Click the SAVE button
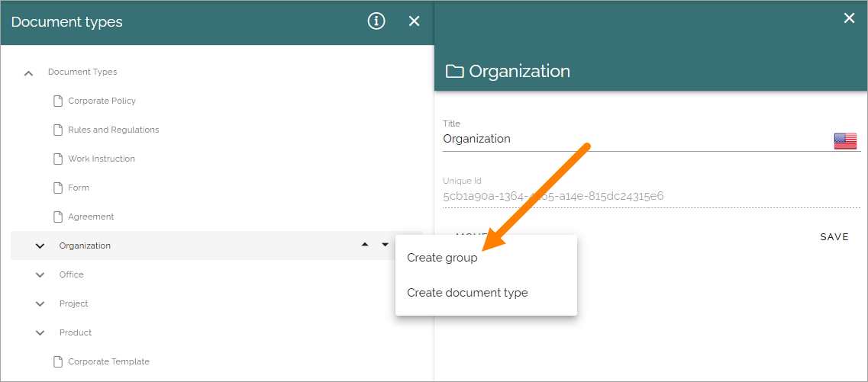Image resolution: width=868 pixels, height=382 pixels. coord(834,237)
